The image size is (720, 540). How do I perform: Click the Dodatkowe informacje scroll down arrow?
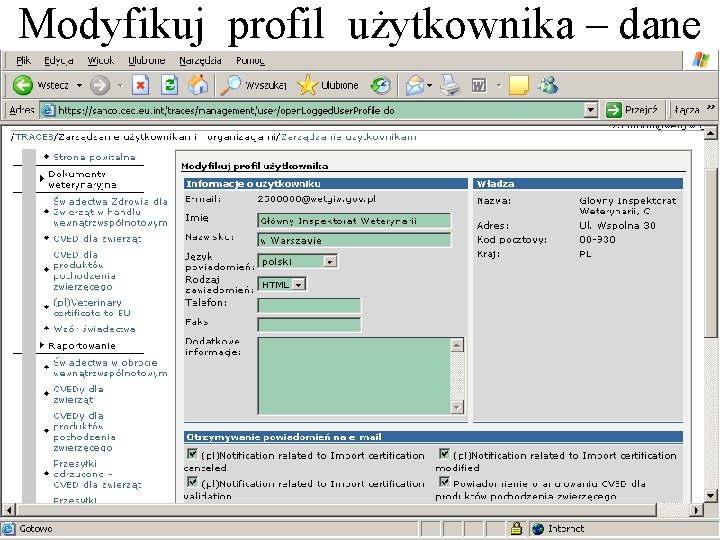pos(457,407)
